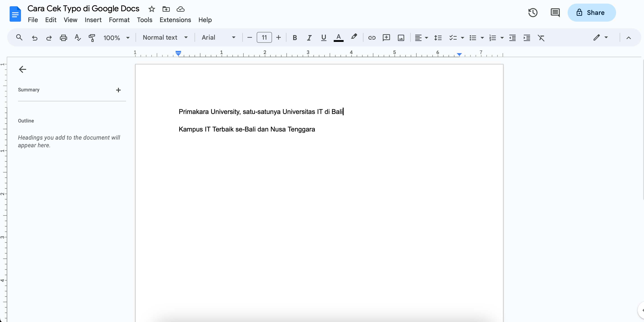Increase the indent
Screen dimensions: 644x322
pos(527,38)
